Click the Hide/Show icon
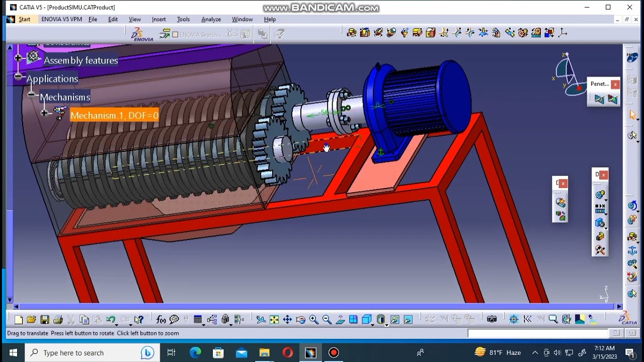This screenshot has height=362, width=644. pyautogui.click(x=395, y=319)
